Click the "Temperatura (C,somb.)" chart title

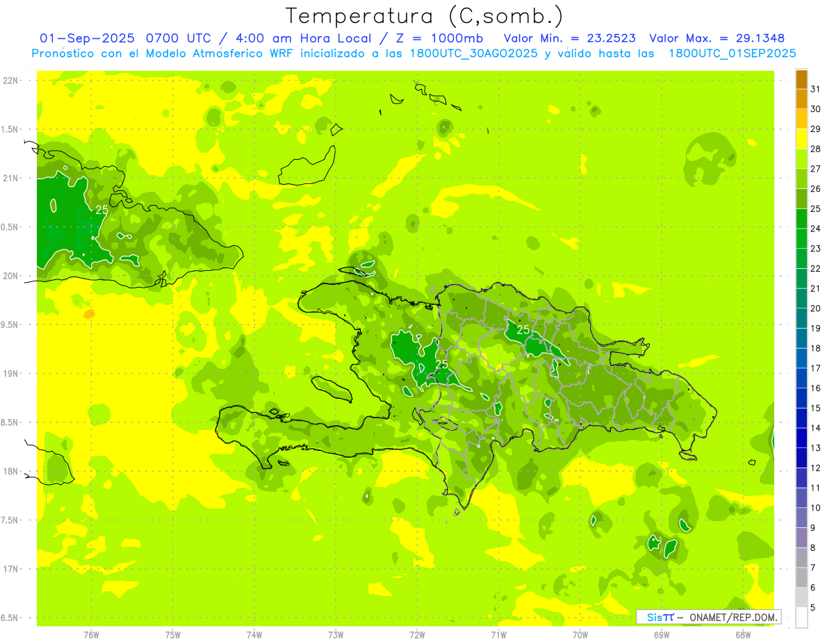point(425,16)
